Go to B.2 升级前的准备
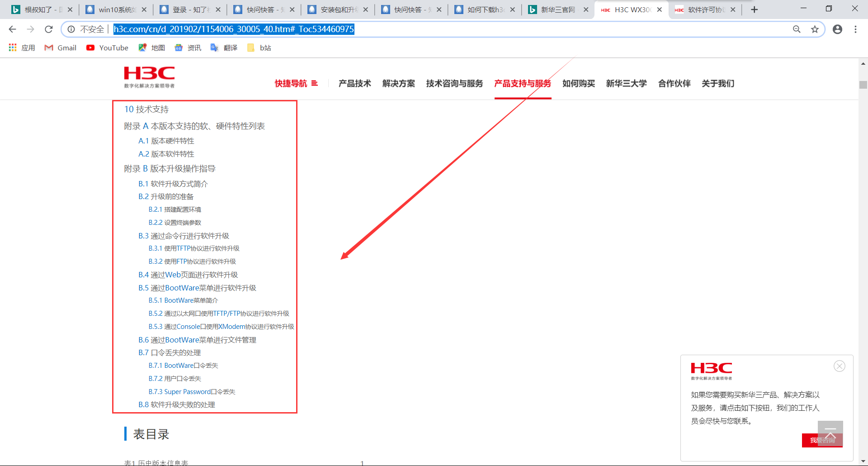 click(166, 196)
